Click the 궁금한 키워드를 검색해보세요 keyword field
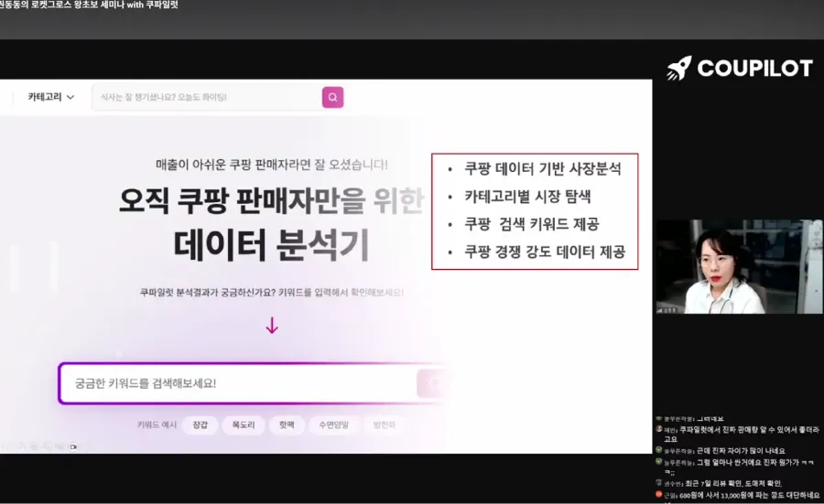The image size is (824, 504). coord(237,383)
